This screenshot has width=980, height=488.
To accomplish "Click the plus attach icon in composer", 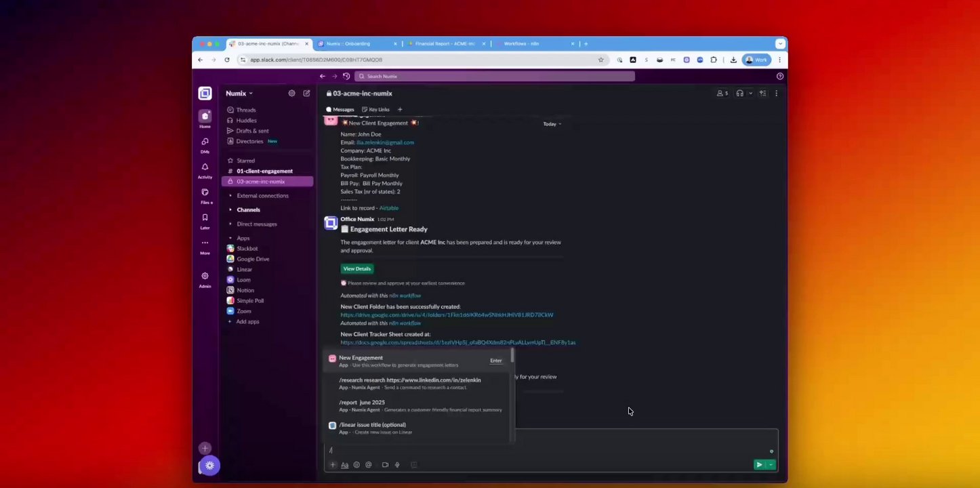I will 333,465.
